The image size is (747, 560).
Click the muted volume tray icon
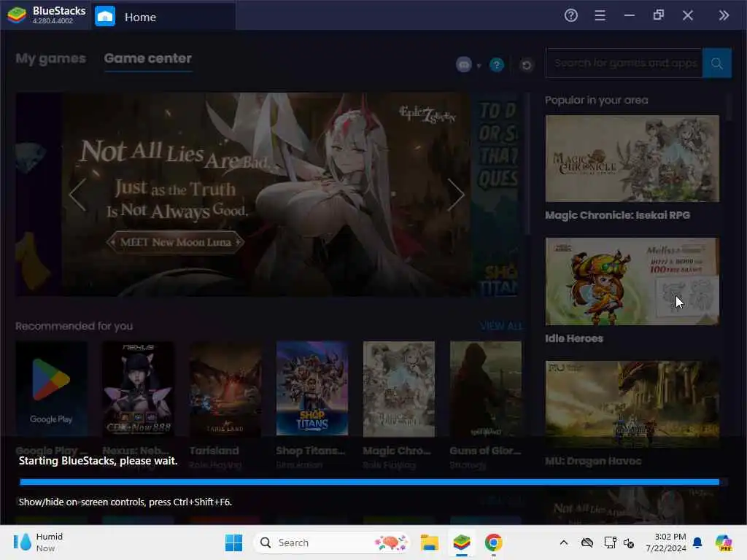tap(629, 543)
